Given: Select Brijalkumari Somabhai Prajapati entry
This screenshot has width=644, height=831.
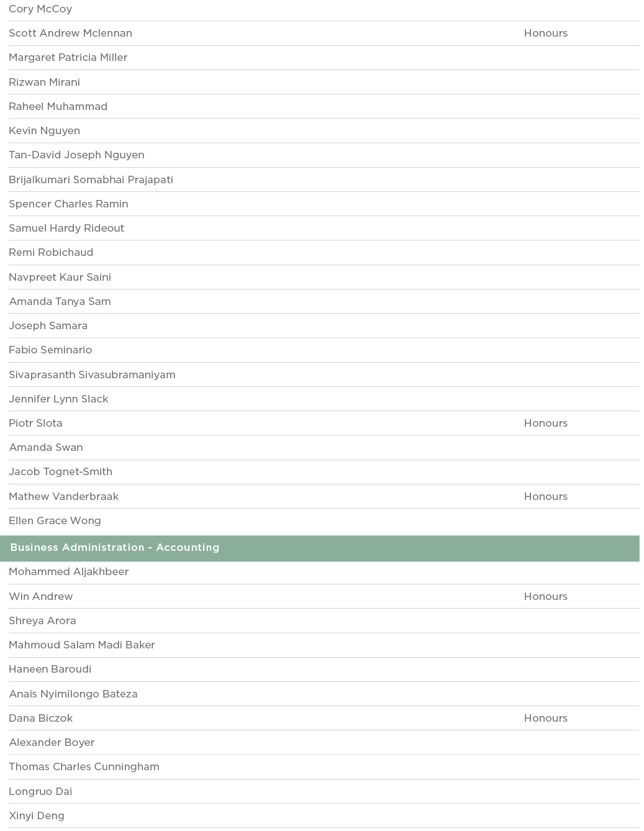Looking at the screenshot, I should click(91, 180).
